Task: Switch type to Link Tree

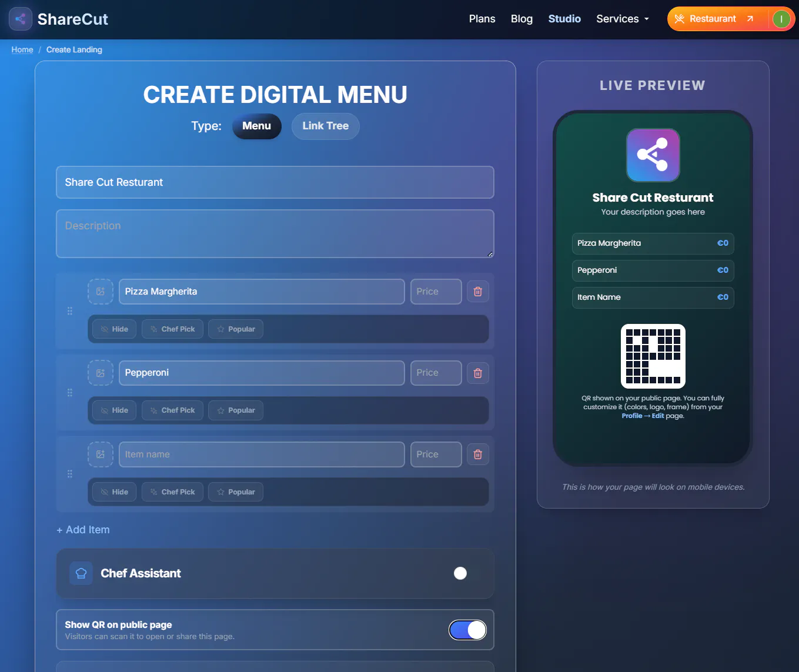Action: tap(326, 126)
